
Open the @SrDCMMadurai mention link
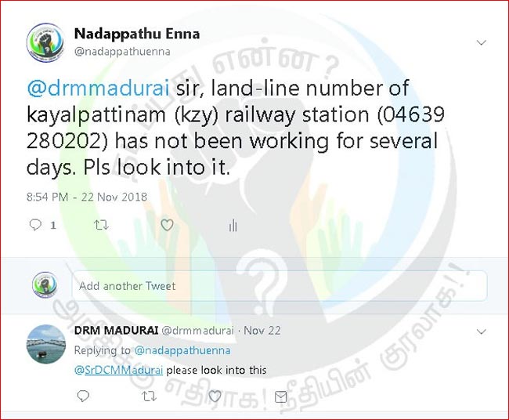point(118,370)
